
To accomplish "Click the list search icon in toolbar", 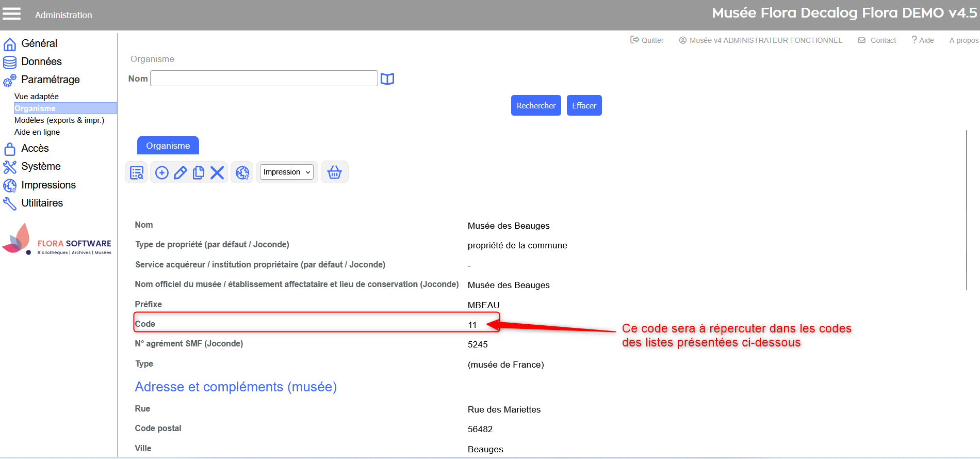I will [137, 172].
